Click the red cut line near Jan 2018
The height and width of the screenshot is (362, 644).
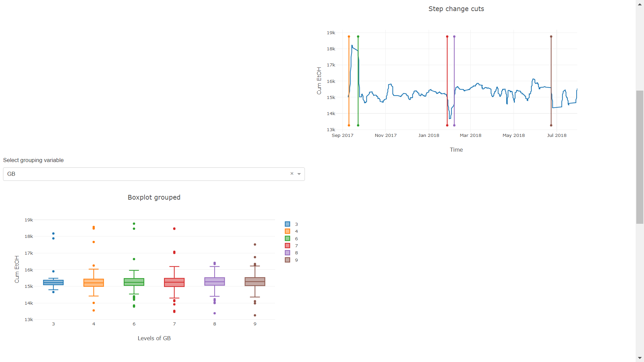(x=447, y=81)
